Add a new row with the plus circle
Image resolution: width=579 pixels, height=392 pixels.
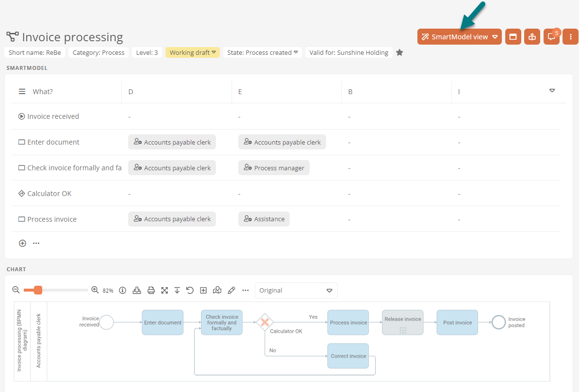[x=22, y=244]
